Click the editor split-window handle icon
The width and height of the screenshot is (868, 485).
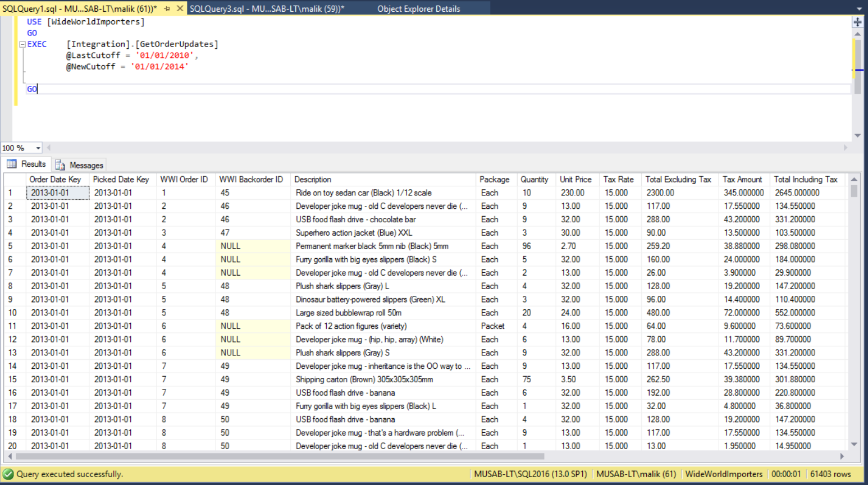pos(857,22)
